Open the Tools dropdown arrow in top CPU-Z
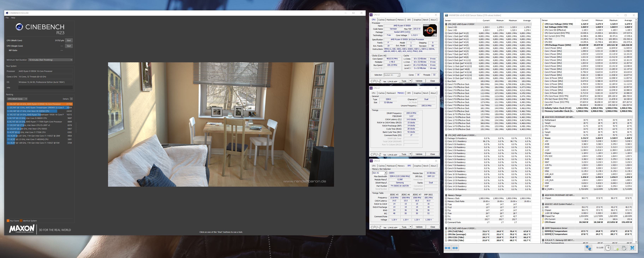The image size is (644, 258). pos(410,81)
